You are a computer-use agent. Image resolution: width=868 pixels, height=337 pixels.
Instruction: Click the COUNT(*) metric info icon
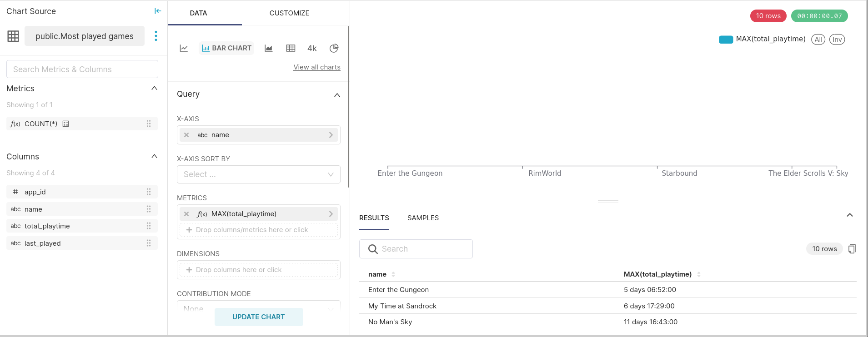pos(66,124)
